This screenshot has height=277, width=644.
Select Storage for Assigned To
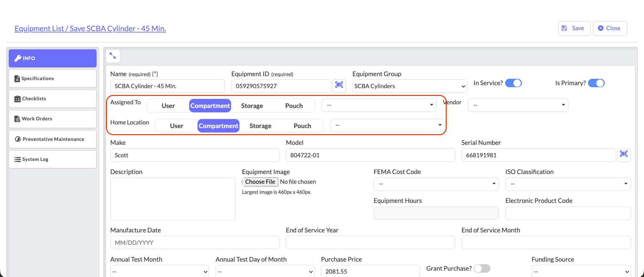tap(252, 106)
